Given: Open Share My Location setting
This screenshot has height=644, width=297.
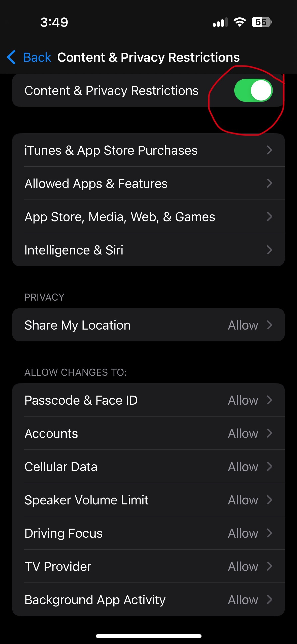Looking at the screenshot, I should click(x=148, y=325).
